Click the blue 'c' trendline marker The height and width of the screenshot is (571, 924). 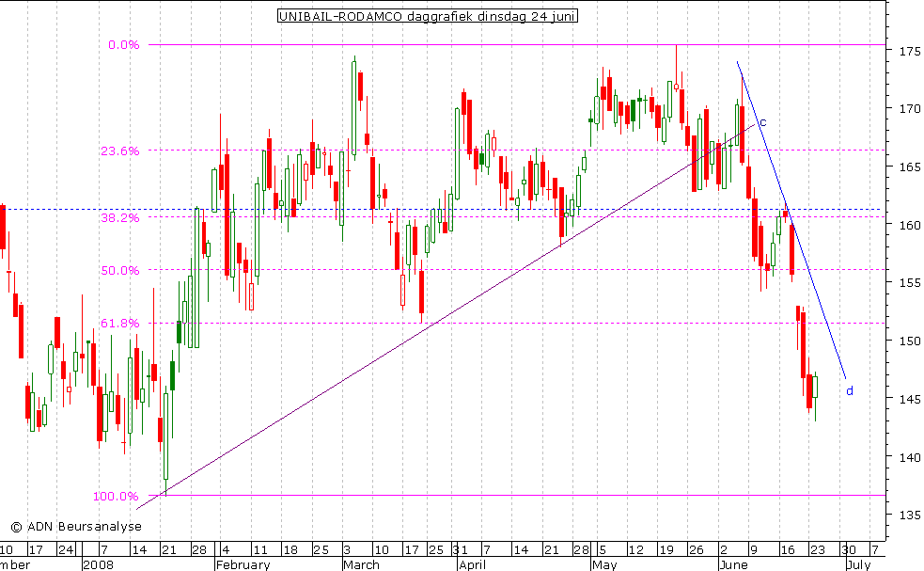(762, 122)
